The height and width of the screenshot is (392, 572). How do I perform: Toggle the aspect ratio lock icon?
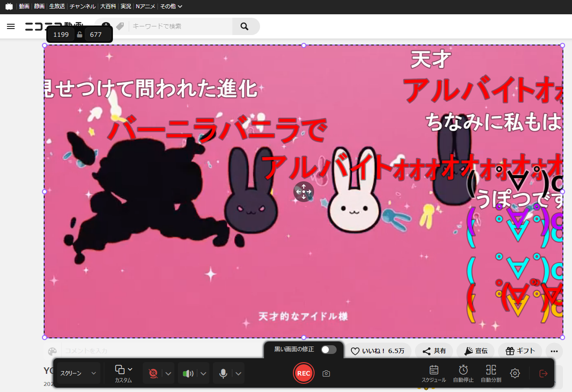coord(80,35)
